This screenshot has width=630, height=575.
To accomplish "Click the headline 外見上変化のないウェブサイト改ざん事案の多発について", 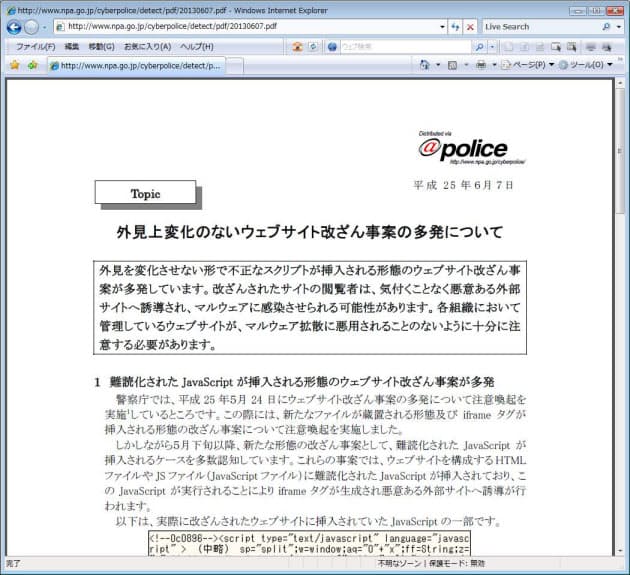I will tap(309, 232).
